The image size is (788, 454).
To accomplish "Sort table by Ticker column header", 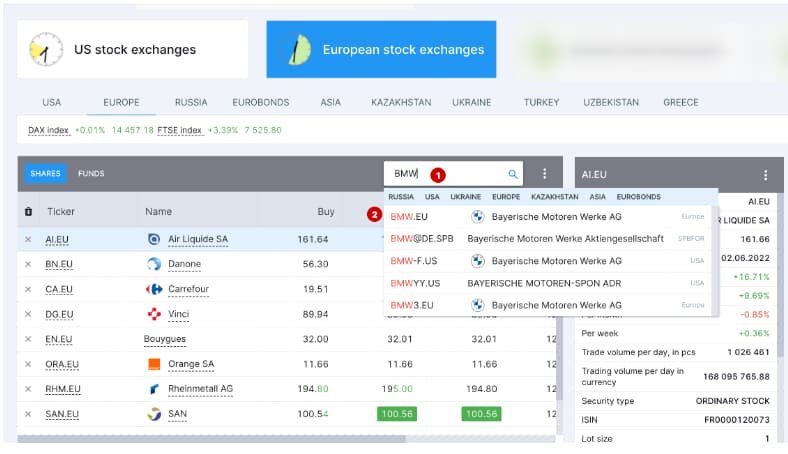I will point(61,212).
